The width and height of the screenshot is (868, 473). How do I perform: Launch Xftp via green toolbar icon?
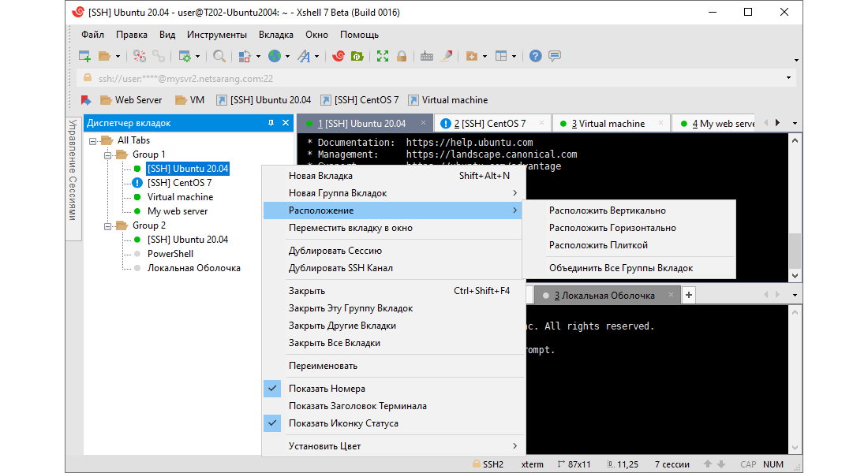point(357,56)
